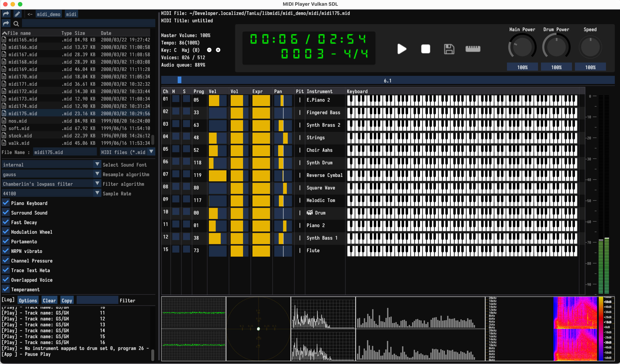The height and width of the screenshot is (364, 620).
Task: Click the log Clear button
Action: (49, 300)
